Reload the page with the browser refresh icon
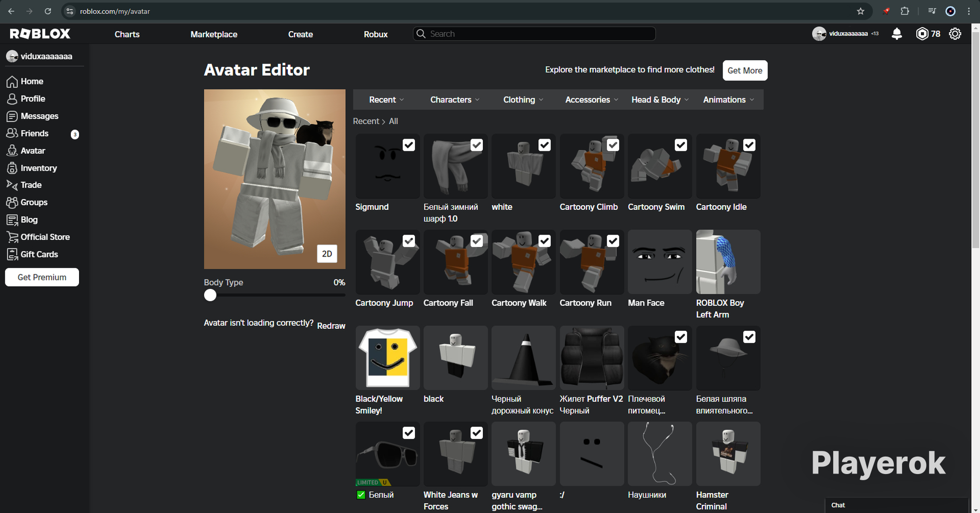This screenshot has height=513, width=980. tap(48, 11)
